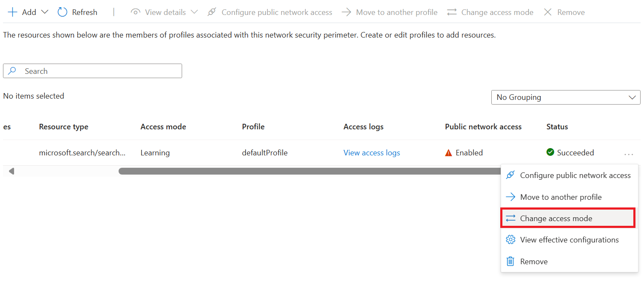Open the No Grouping dropdown
Screen dimensions: 644x283
pos(566,97)
